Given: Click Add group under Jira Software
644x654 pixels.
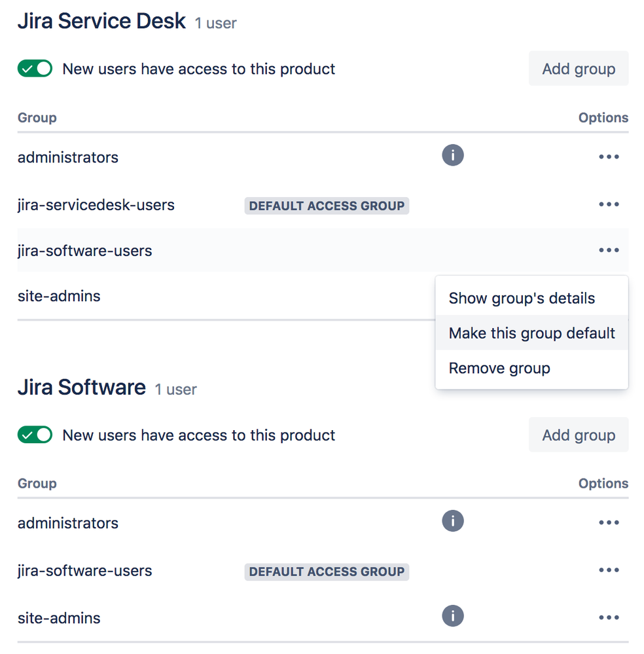Looking at the screenshot, I should coord(578,435).
